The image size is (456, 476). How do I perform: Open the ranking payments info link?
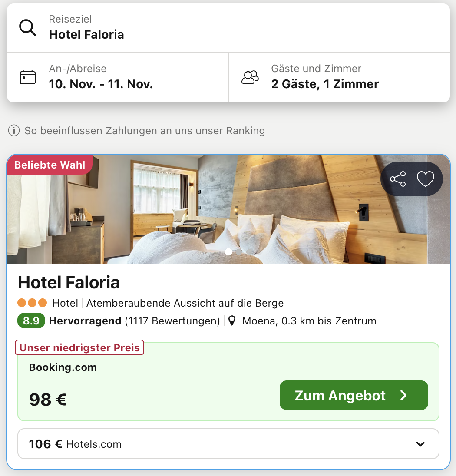[x=144, y=130]
